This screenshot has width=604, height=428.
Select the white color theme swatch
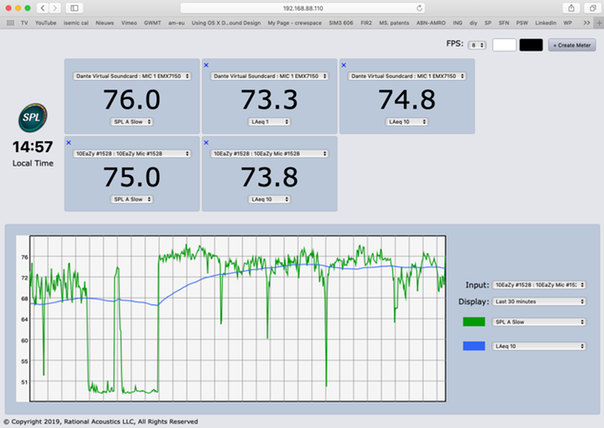tap(504, 45)
